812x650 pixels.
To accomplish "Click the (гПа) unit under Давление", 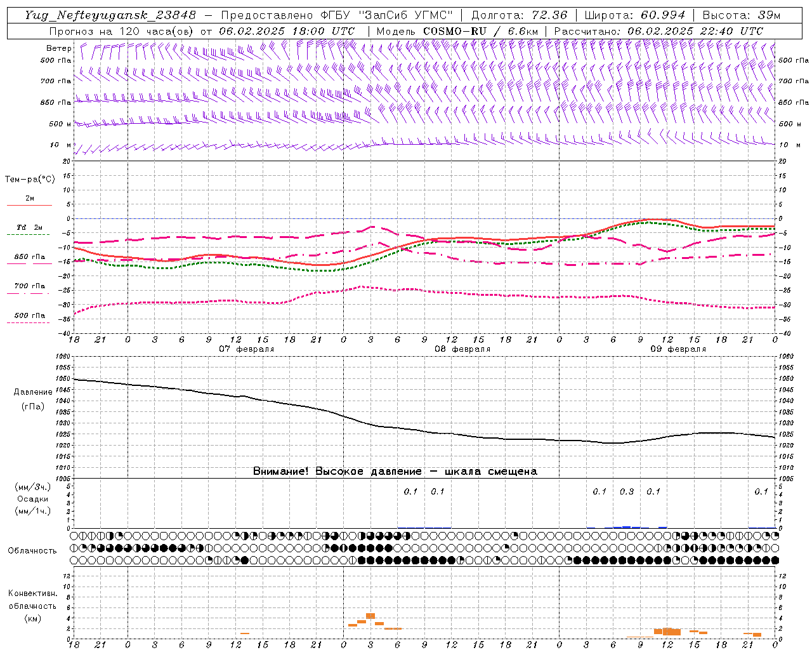I will coord(33,406).
